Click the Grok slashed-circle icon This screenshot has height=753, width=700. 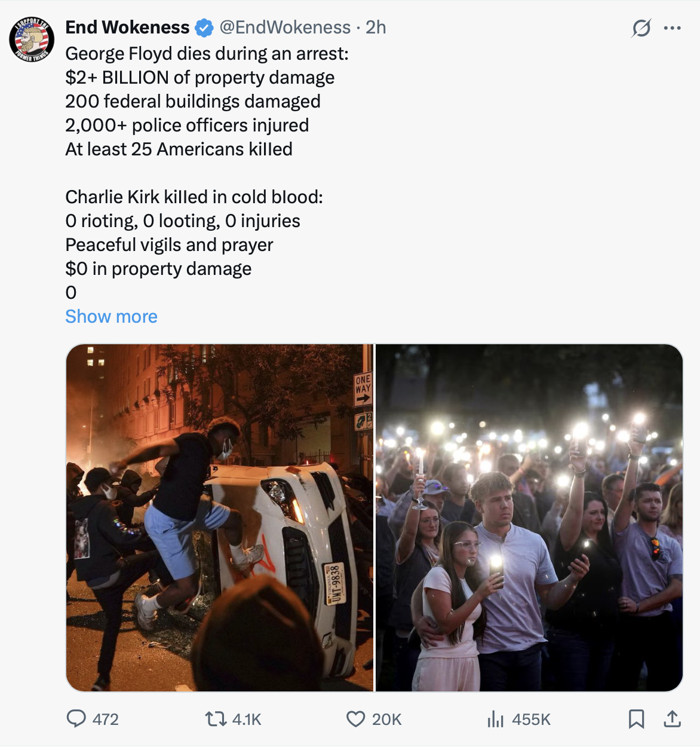[641, 28]
